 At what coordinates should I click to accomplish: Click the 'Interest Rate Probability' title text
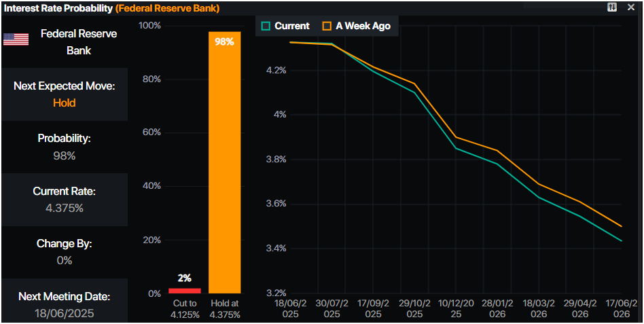tap(58, 8)
